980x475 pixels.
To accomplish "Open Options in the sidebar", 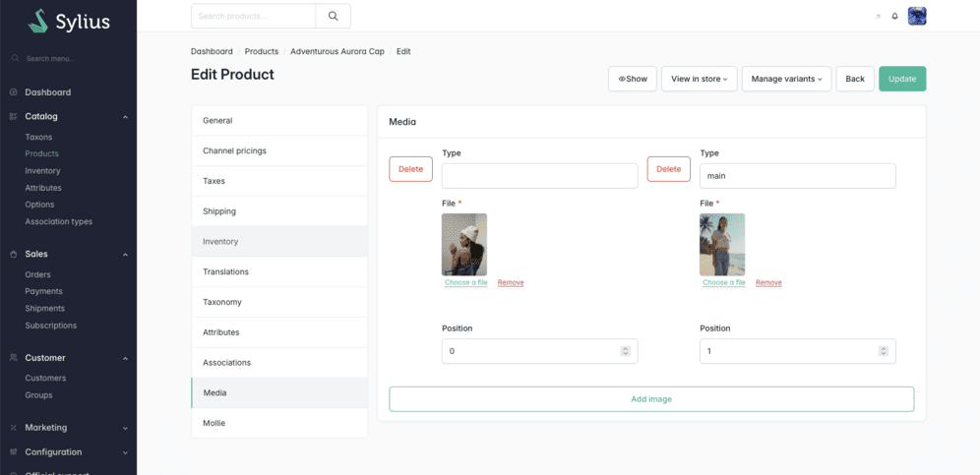I will click(x=39, y=205).
